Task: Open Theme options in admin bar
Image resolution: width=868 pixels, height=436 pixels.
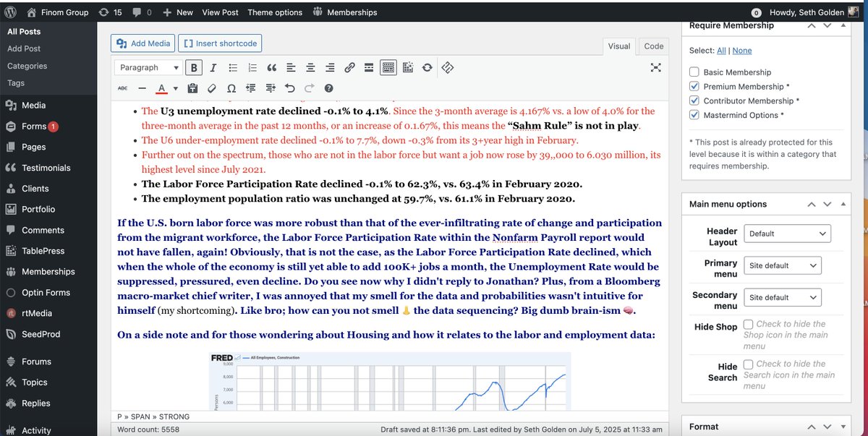Action: pos(275,12)
